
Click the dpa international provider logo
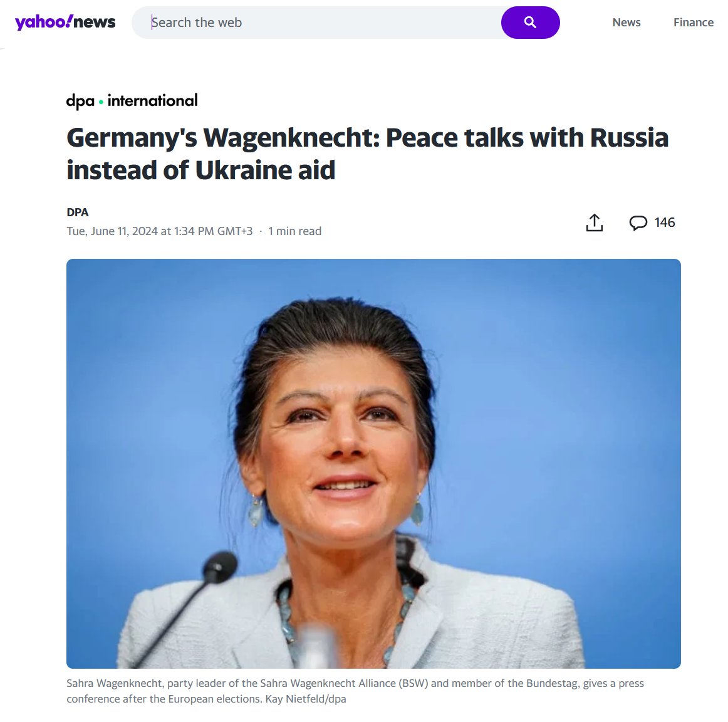point(132,101)
